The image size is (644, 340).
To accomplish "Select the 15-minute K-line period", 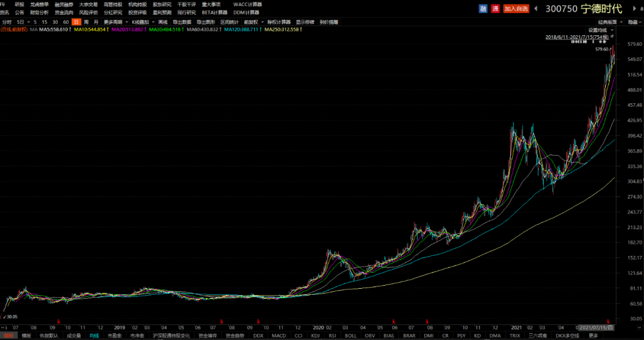I will 44,21.
